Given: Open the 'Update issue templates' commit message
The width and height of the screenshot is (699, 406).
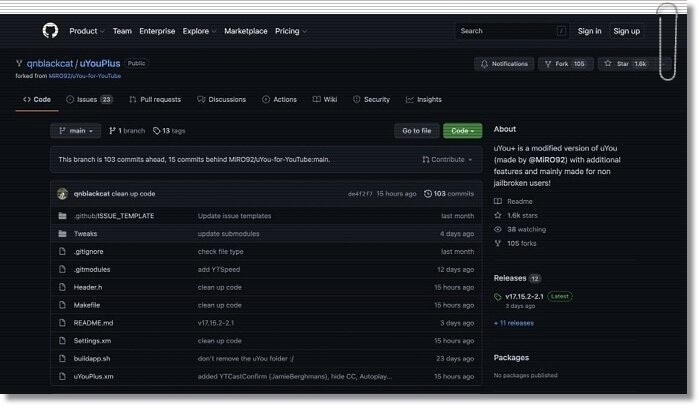Looking at the screenshot, I should coord(234,216).
